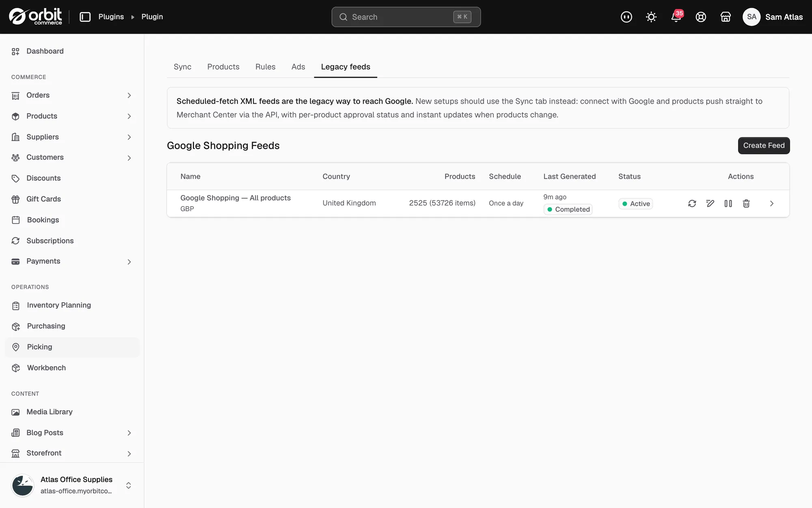This screenshot has width=812, height=508.
Task: Pause the Google Shopping — All products feed
Action: click(x=728, y=204)
